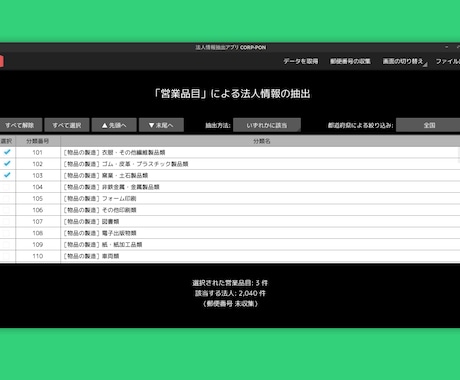Click the すべて選択 button
Viewport: 460px width, 380px height.
click(x=67, y=125)
